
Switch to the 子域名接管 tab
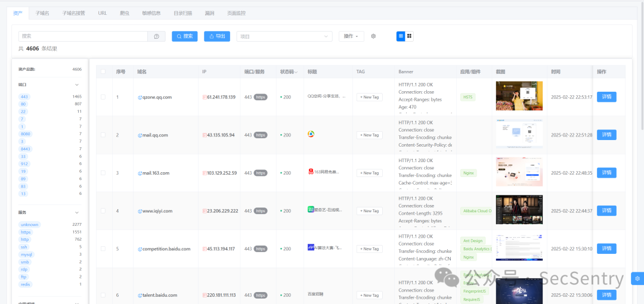73,13
